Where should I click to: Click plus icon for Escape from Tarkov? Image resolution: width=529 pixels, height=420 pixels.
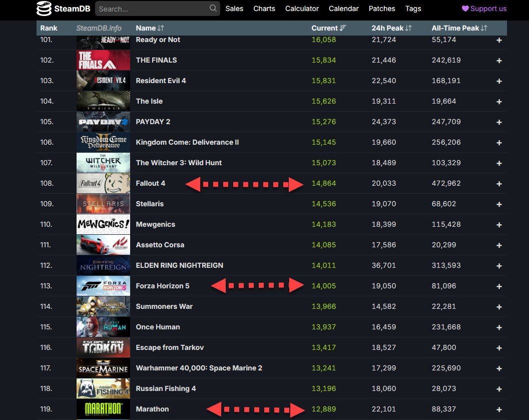499,348
